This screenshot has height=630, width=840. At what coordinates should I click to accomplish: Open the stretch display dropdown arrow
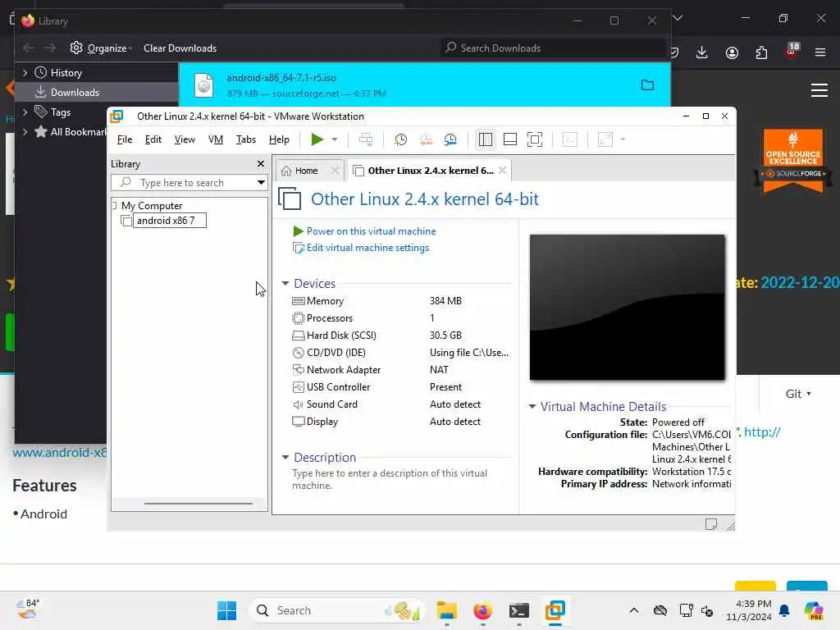point(623,139)
